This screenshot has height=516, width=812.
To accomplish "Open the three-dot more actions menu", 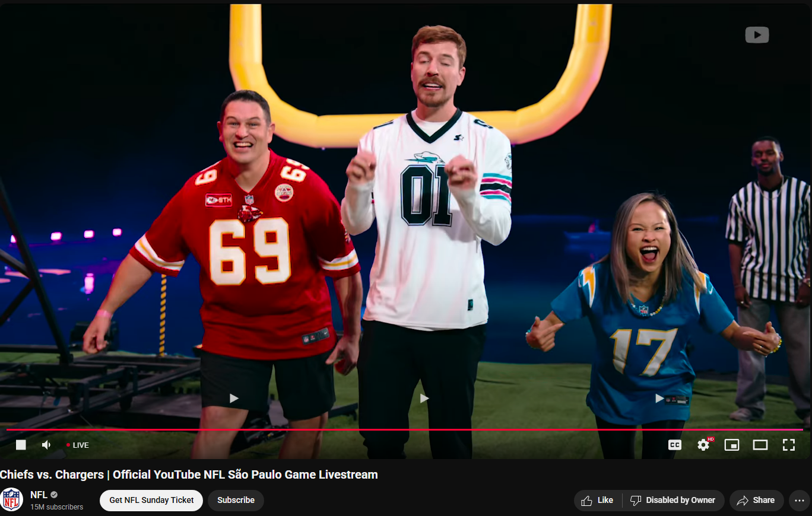I will (799, 500).
